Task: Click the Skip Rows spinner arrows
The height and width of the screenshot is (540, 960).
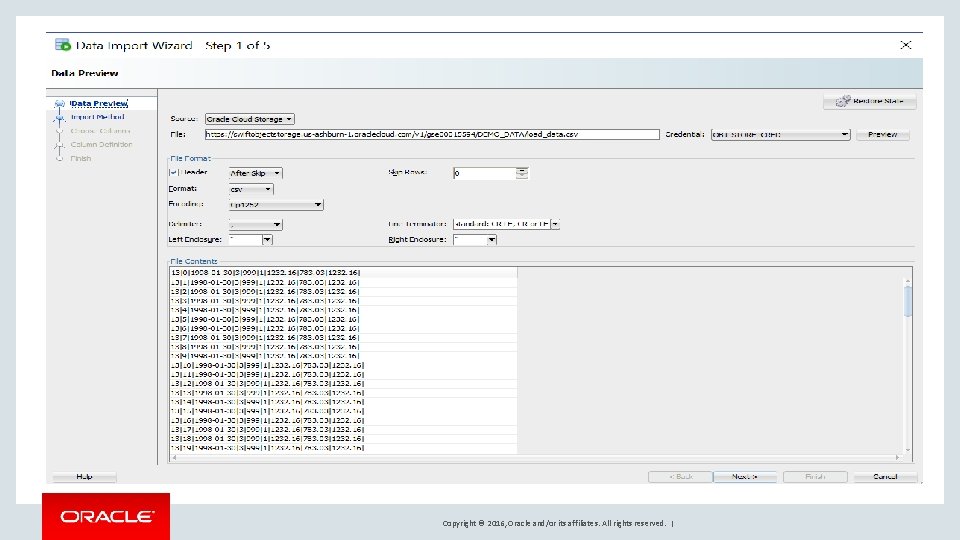Action: point(522,173)
